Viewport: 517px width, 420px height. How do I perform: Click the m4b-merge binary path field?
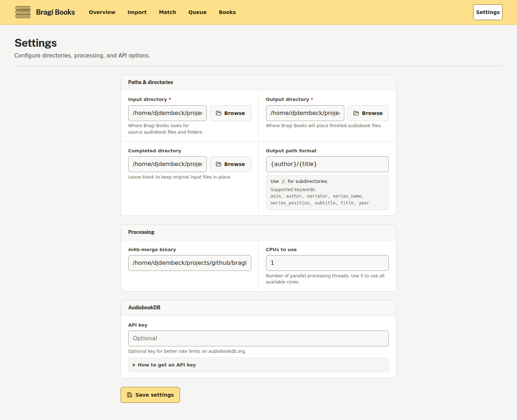click(x=190, y=263)
